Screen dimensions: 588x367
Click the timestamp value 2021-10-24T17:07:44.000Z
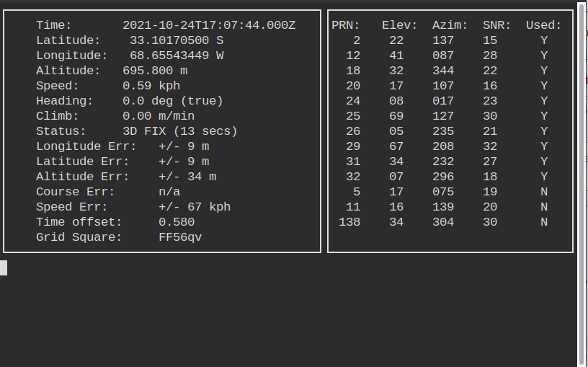point(209,25)
